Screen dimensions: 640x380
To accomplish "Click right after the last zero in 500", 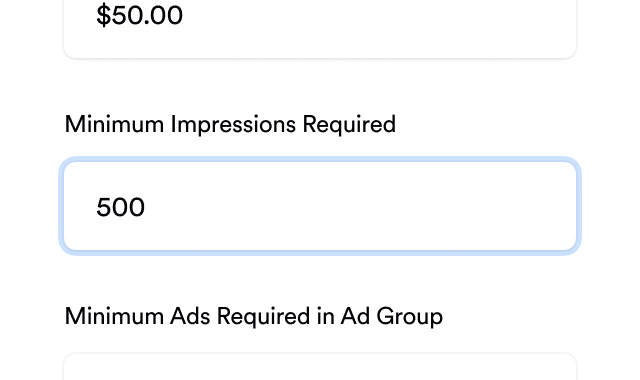I will coord(145,207).
